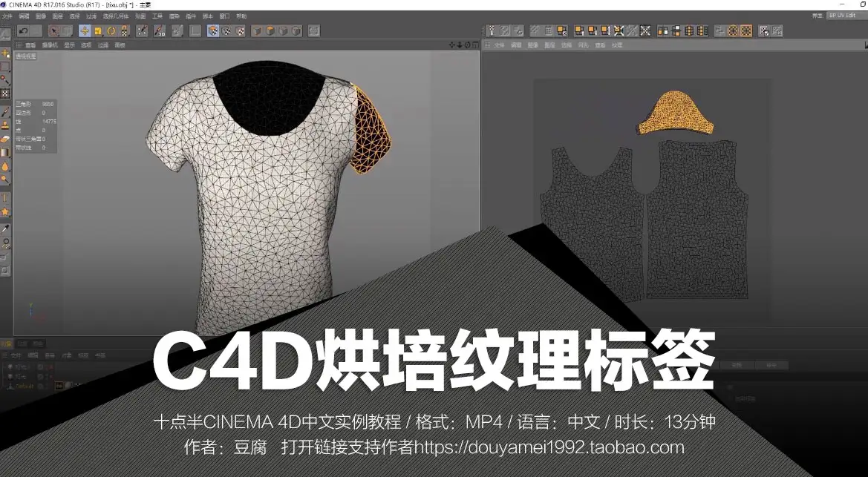Screen dimensions: 868x477
Task: Select the Text tool in left palette
Action: click(5, 197)
